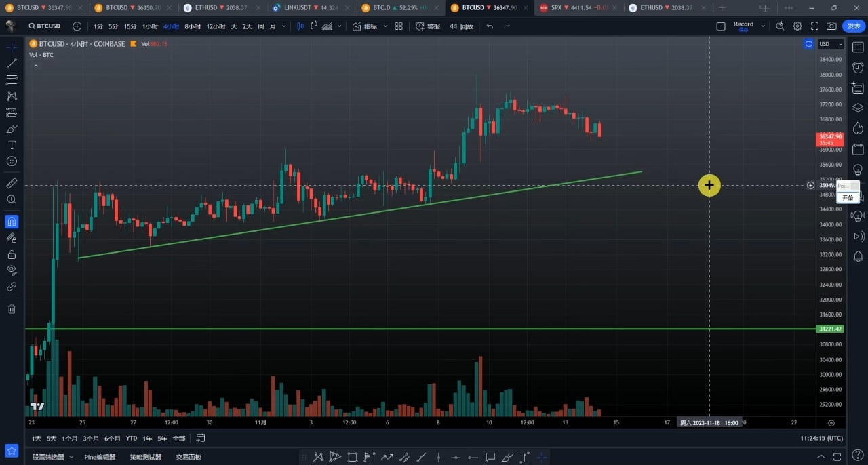The height and width of the screenshot is (465, 868).
Task: Create an alert with 警报 button
Action: point(428,26)
